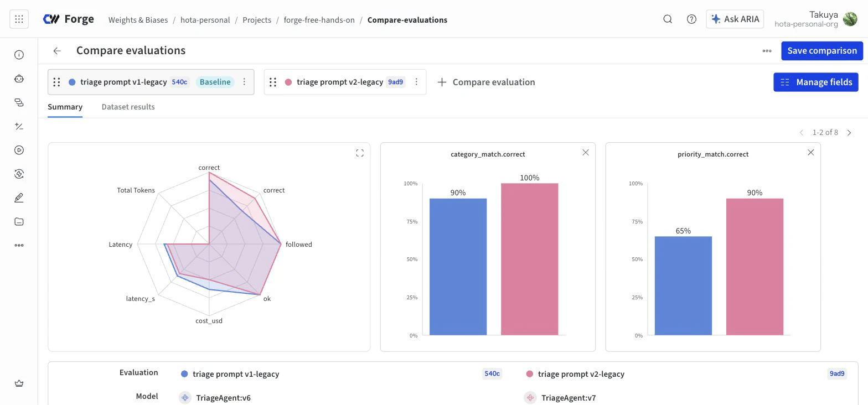Screen dimensions: 868x405
Task: Click the pink 100% bar in category_match chart
Action: [529, 259]
